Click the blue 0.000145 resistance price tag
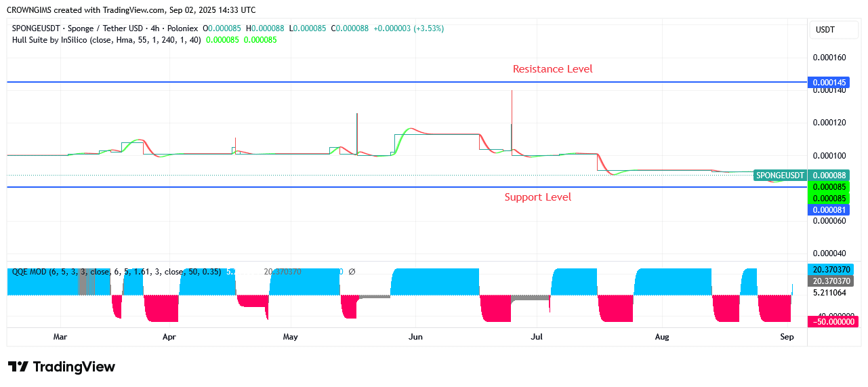This screenshot has height=387, width=868. [x=828, y=83]
